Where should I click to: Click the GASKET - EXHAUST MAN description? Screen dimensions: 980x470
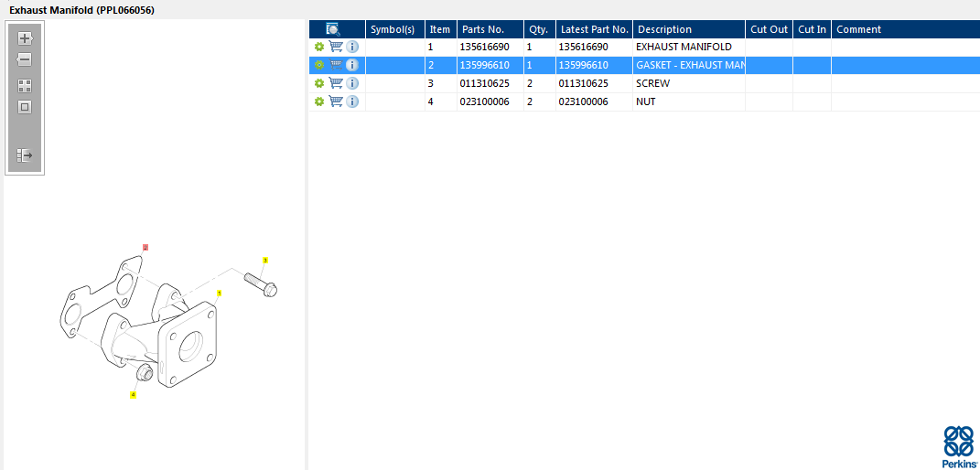tap(690, 65)
